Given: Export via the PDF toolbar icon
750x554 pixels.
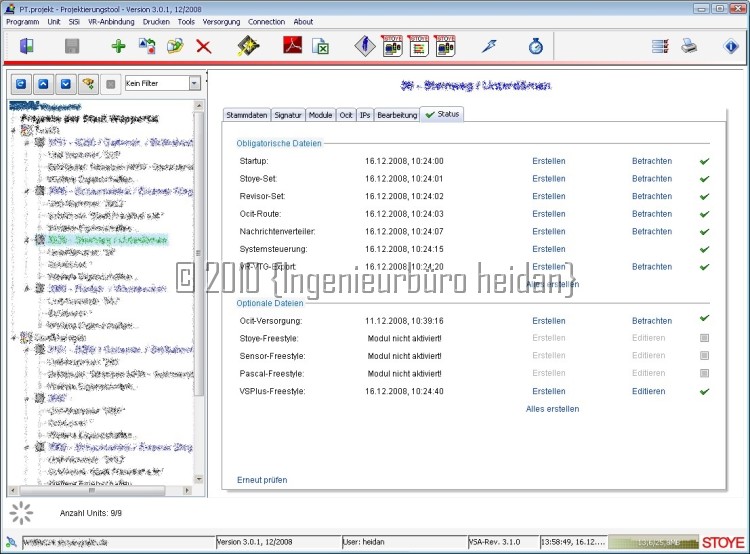Looking at the screenshot, I should pyautogui.click(x=291, y=47).
